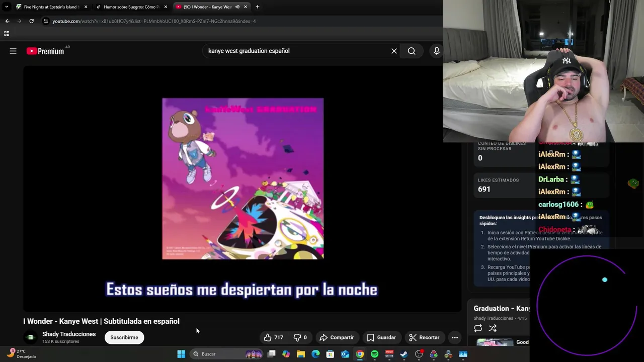This screenshot has height=362, width=644.
Task: Click the YouTube Premium logo
Action: click(46, 51)
